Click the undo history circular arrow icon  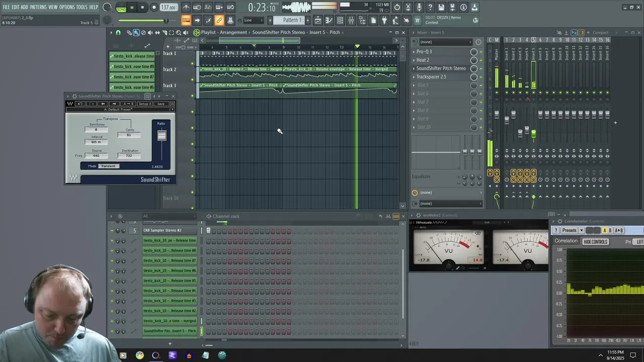click(397, 8)
